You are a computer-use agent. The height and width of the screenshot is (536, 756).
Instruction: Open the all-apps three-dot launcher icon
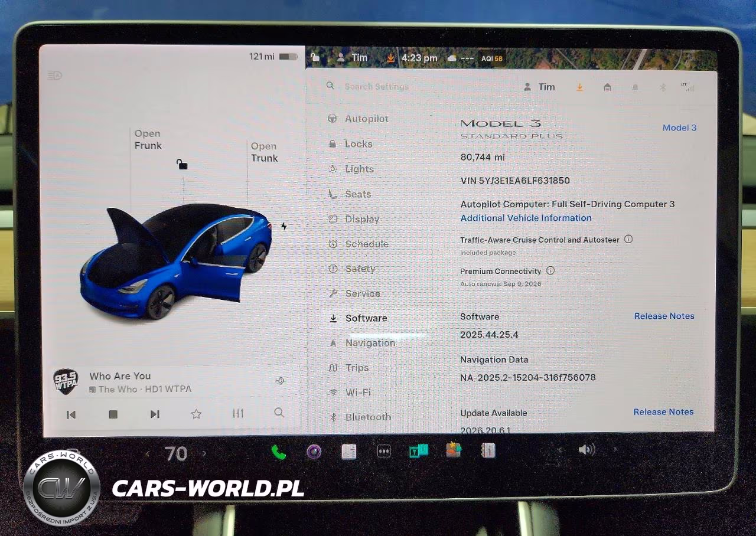tap(384, 452)
